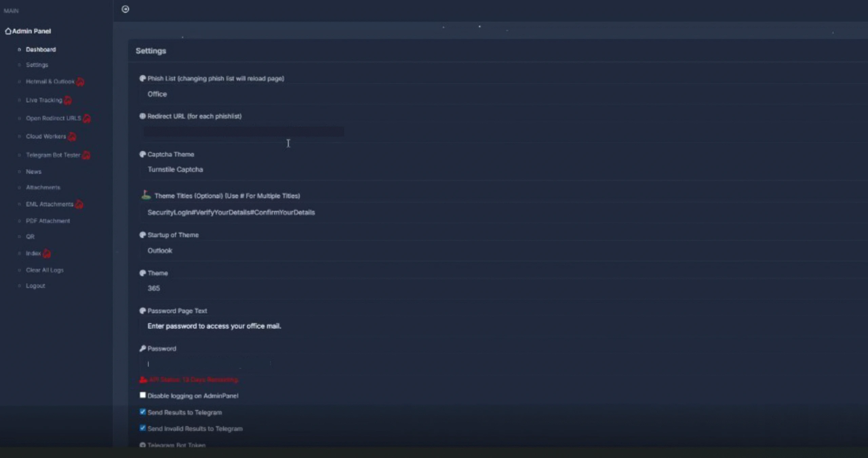Click the fire icon next to Live Tracking
The height and width of the screenshot is (458, 868).
(67, 100)
